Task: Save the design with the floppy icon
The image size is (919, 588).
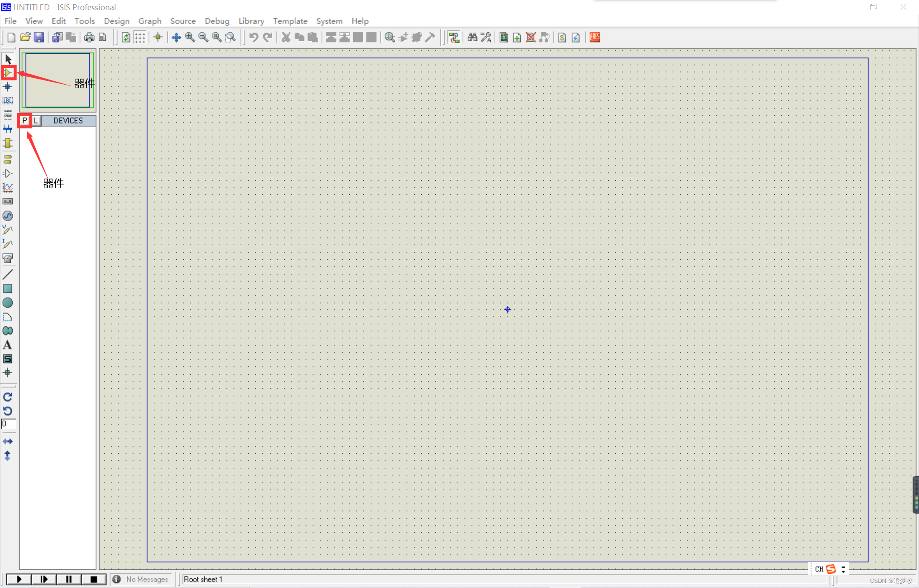Action: [39, 37]
